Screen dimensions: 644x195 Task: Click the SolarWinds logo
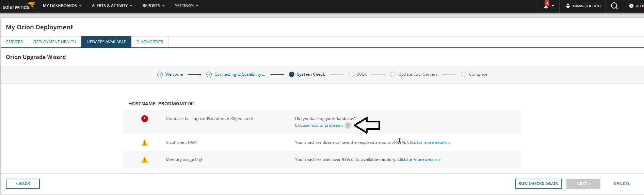tap(19, 6)
